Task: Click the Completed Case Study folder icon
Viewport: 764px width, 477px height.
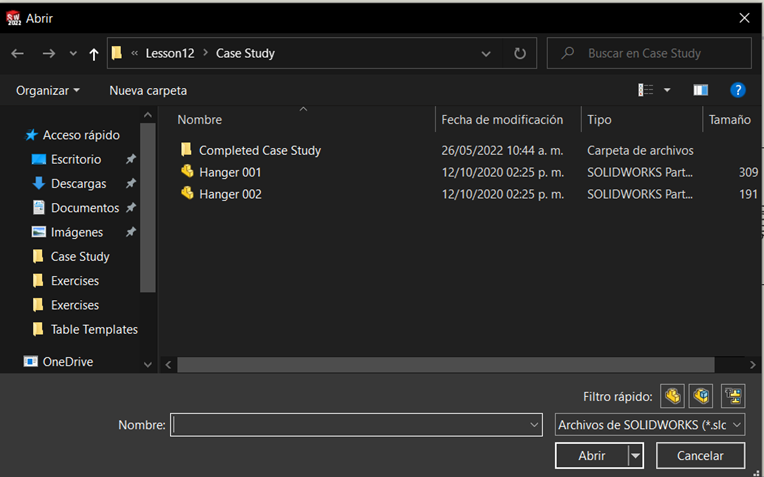Action: pyautogui.click(x=186, y=150)
